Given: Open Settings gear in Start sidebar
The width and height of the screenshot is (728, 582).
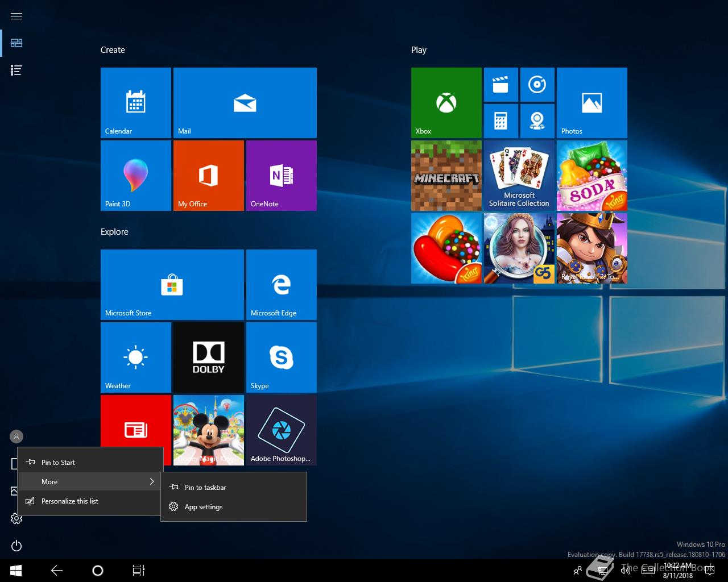Looking at the screenshot, I should [16, 518].
